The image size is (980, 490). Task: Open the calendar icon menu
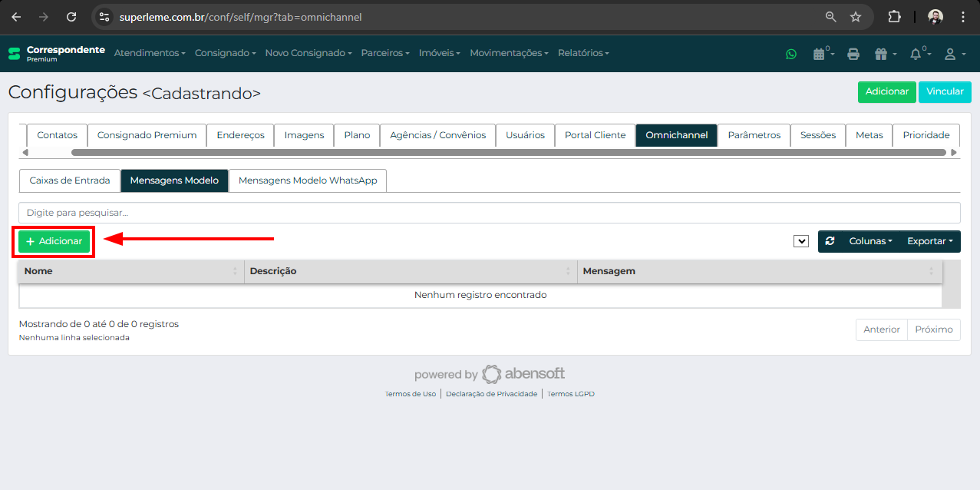point(822,54)
